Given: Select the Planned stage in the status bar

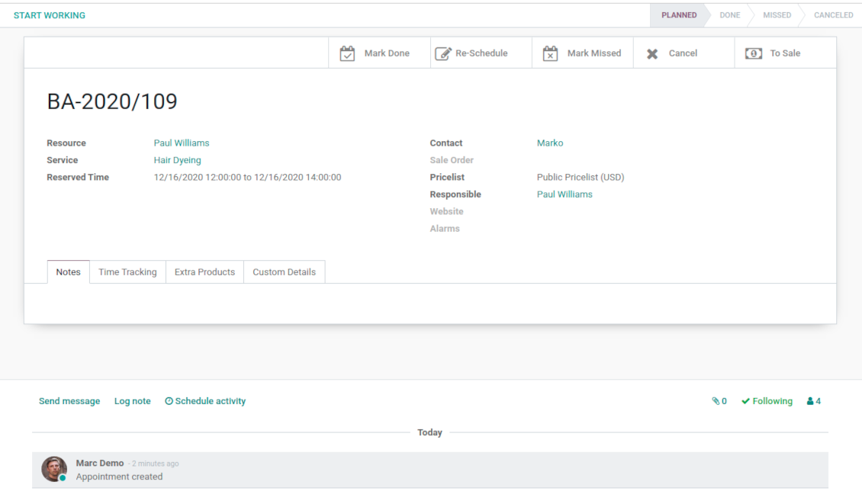Looking at the screenshot, I should coord(678,15).
